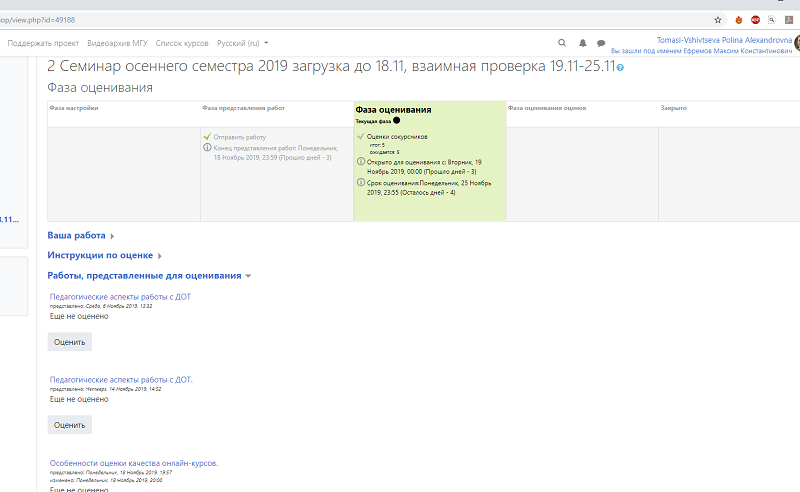Bookmark page with the star icon

click(718, 19)
